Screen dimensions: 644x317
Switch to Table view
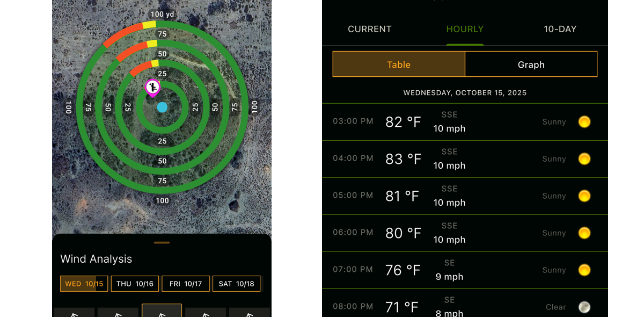[x=399, y=64]
